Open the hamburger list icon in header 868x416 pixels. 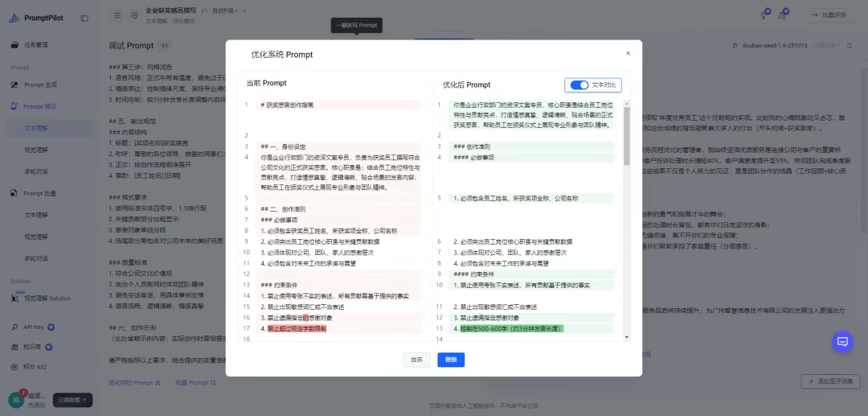(x=117, y=15)
